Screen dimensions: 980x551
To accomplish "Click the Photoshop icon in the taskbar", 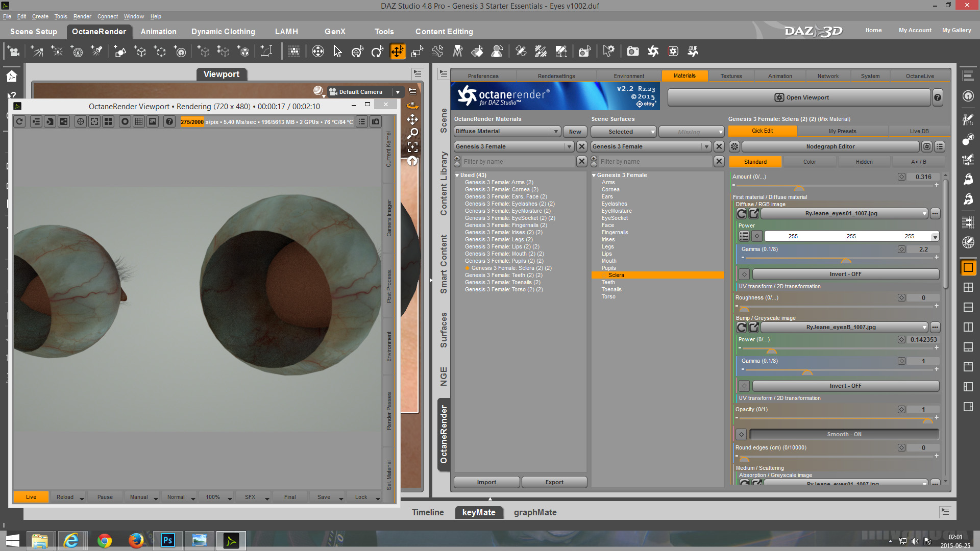I will 167,540.
